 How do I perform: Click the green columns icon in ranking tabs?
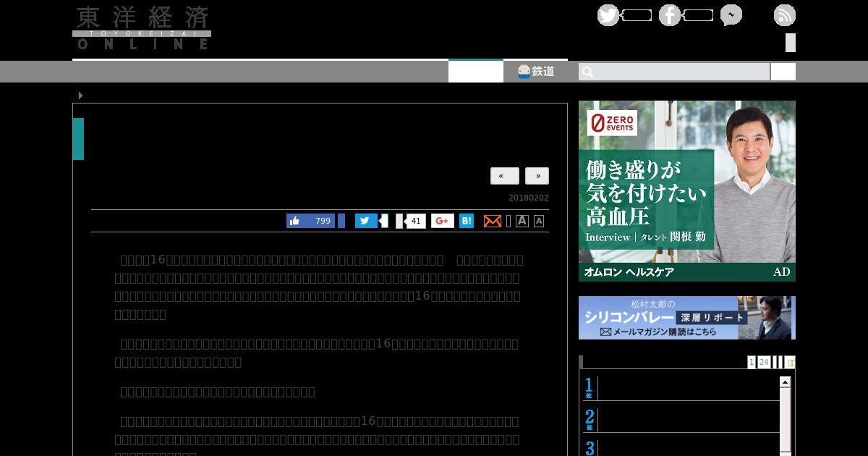(791, 363)
